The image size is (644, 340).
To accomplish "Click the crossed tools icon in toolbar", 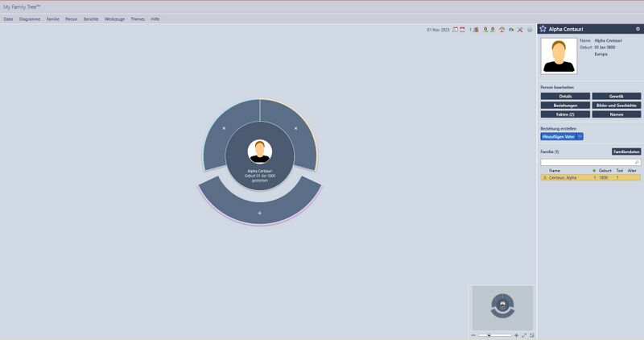I will 520,30.
